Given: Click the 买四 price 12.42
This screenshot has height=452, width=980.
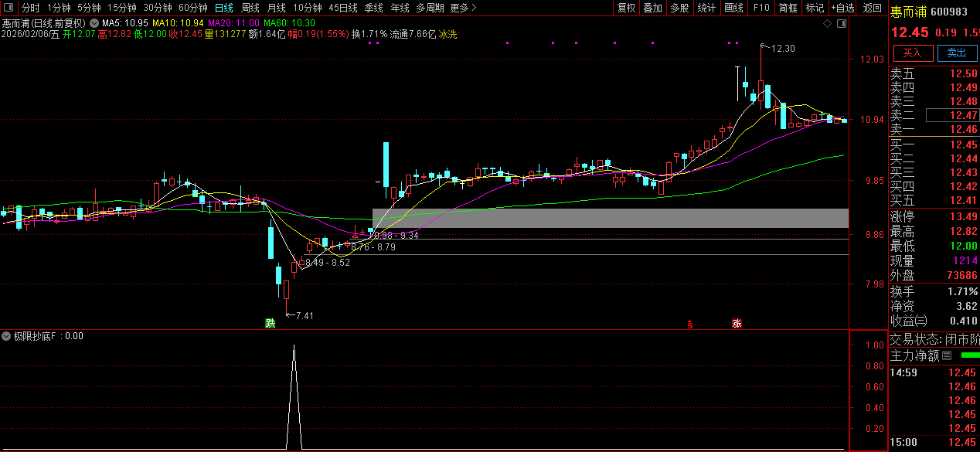Looking at the screenshot, I should pyautogui.click(x=963, y=186).
